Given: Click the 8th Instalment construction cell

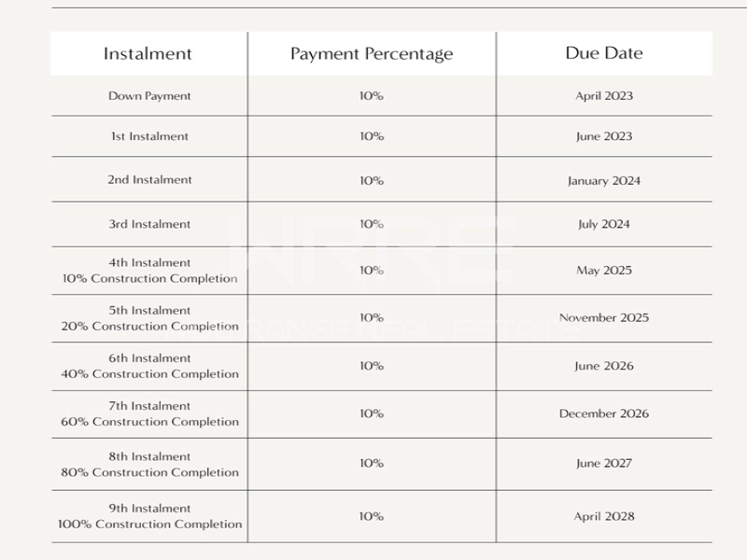Looking at the screenshot, I should [x=149, y=464].
